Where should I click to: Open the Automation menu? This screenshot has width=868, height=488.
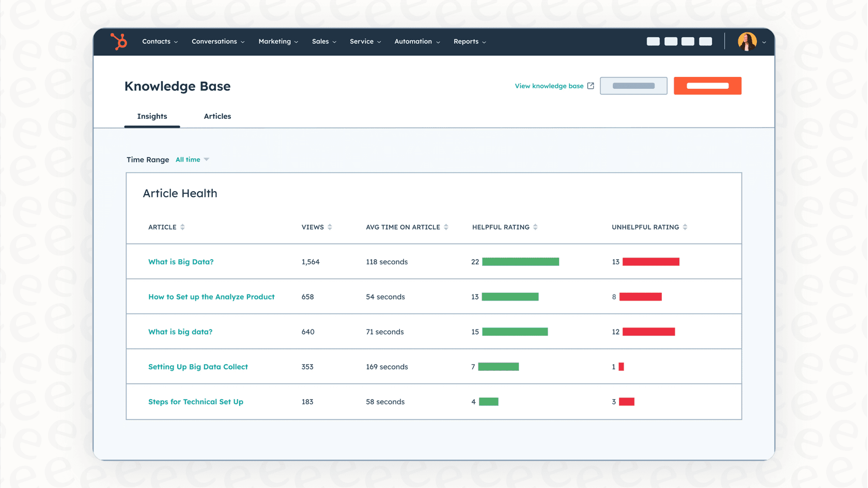tap(413, 41)
